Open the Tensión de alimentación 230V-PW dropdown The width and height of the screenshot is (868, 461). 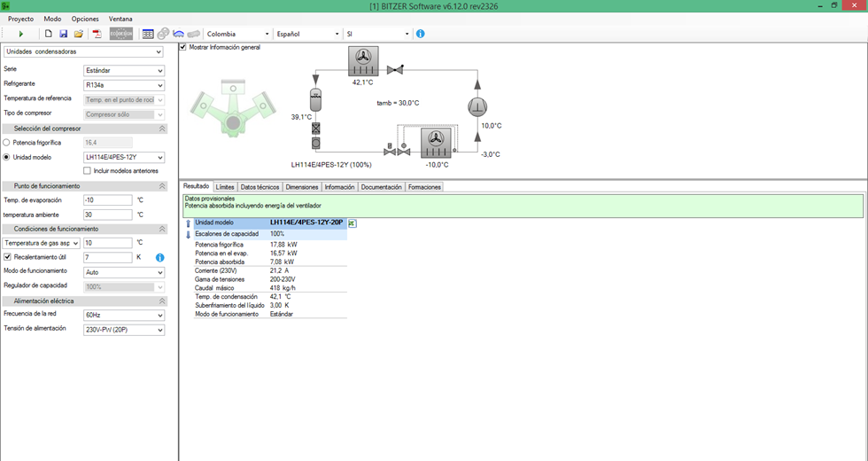coord(124,330)
